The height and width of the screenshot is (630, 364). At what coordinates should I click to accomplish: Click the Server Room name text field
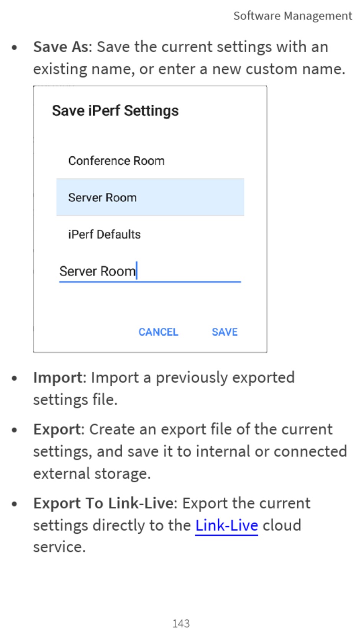coord(149,272)
